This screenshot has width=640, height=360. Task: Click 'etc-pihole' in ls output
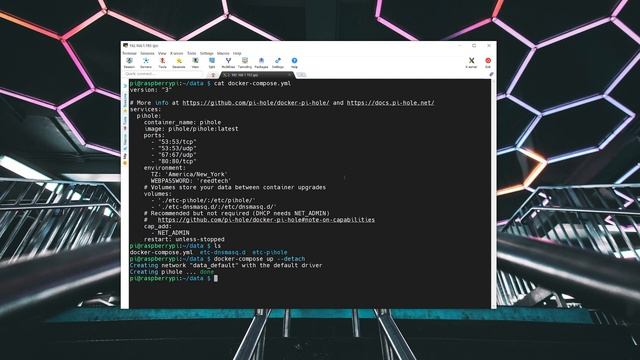(x=270, y=253)
